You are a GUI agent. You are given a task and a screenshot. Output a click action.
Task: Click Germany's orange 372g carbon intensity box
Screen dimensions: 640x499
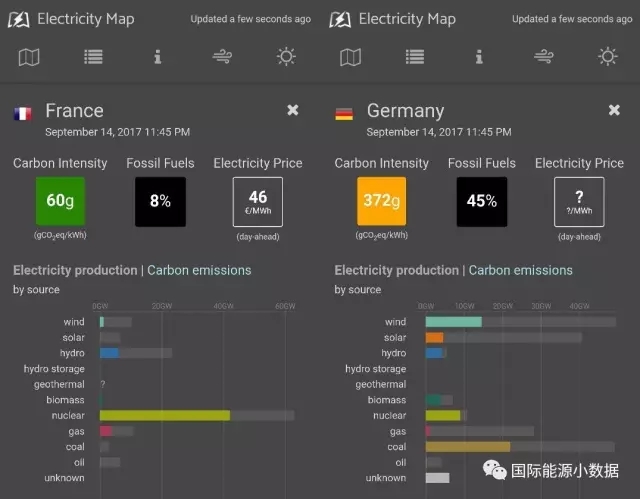pyautogui.click(x=382, y=201)
